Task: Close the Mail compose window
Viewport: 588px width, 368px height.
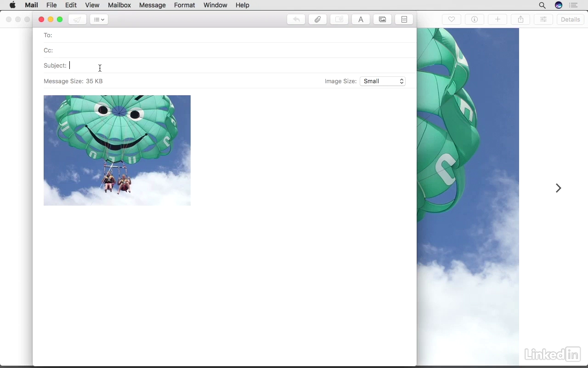Action: tap(41, 19)
